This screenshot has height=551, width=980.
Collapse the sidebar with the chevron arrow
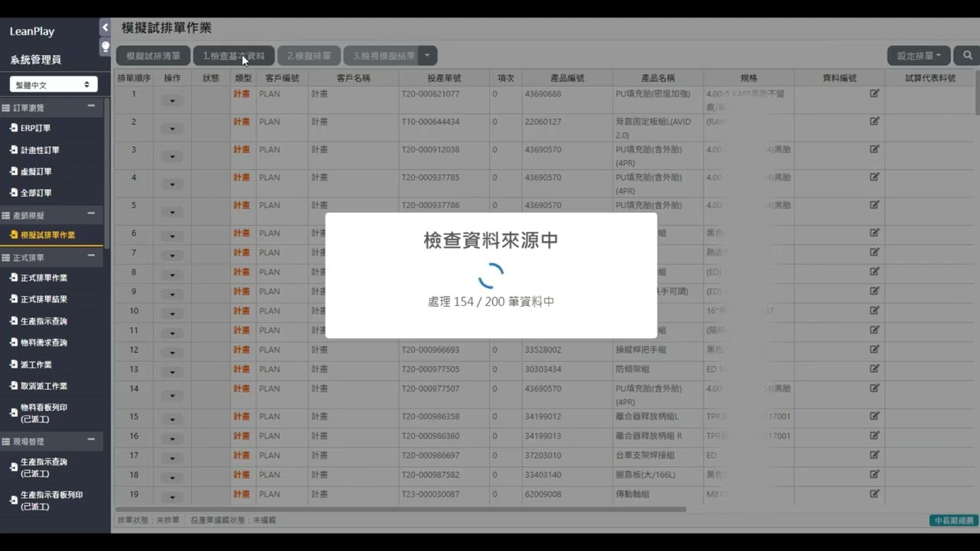[x=105, y=28]
